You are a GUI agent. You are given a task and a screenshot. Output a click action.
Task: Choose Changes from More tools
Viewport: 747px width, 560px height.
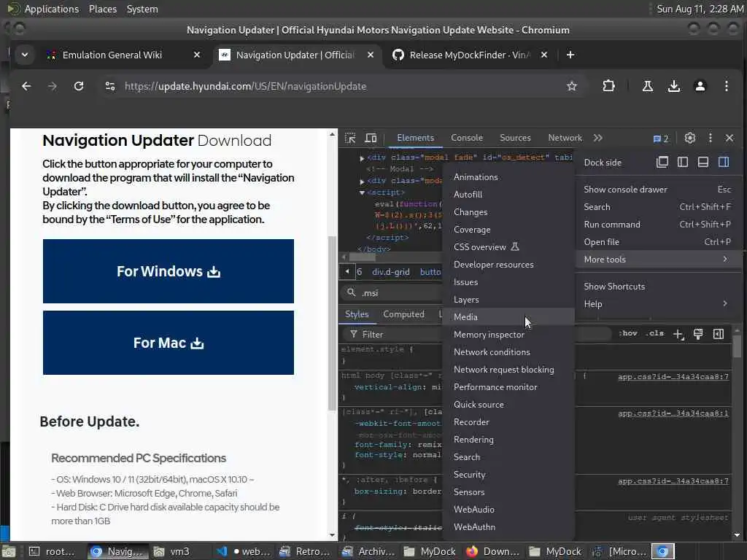pos(508,212)
